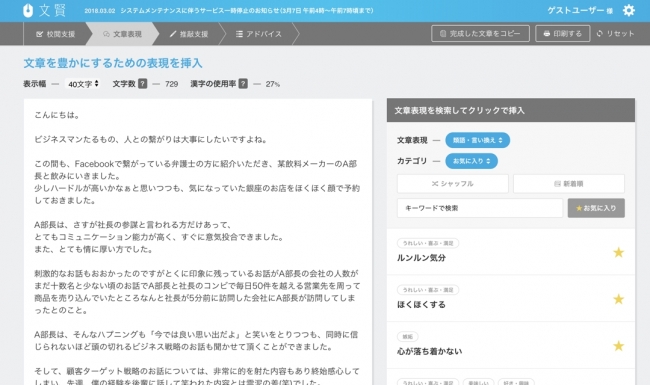Switch to the 文章表現 tab
Image resolution: width=650 pixels, height=385 pixels.
pyautogui.click(x=122, y=34)
